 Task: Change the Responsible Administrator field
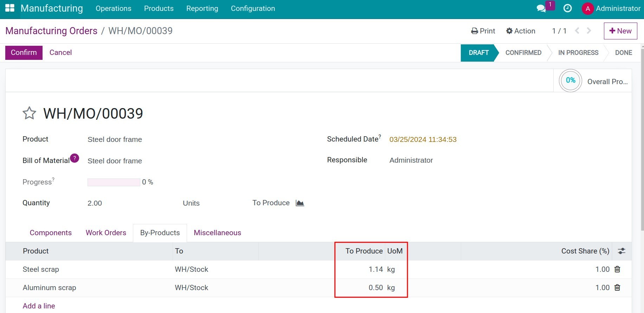pyautogui.click(x=411, y=160)
